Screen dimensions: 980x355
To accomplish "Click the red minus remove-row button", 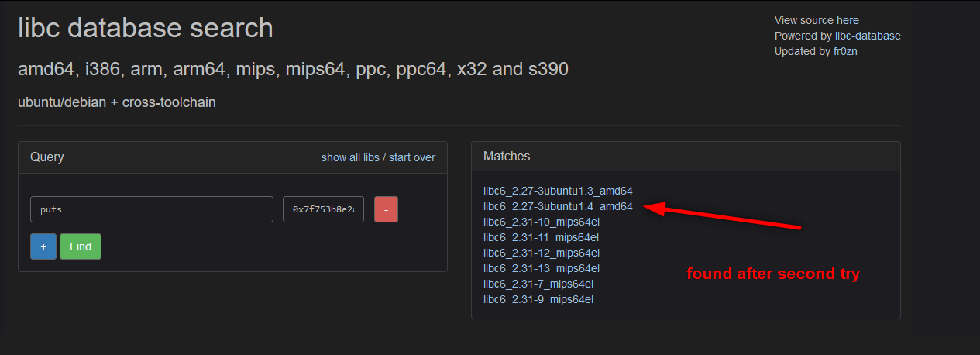I will point(386,209).
